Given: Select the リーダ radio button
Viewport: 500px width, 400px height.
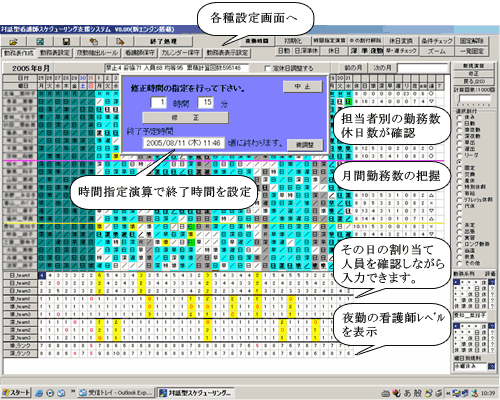Looking at the screenshot, I should [460, 155].
